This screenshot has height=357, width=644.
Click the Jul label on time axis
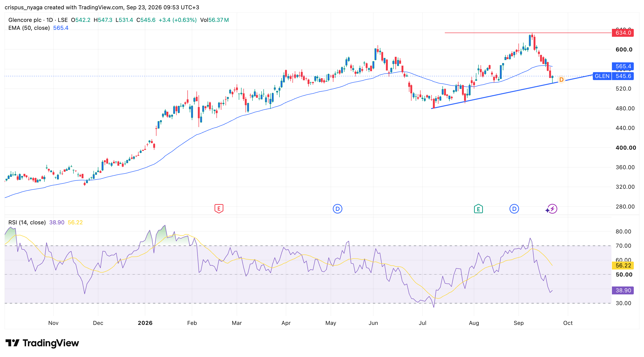422,323
